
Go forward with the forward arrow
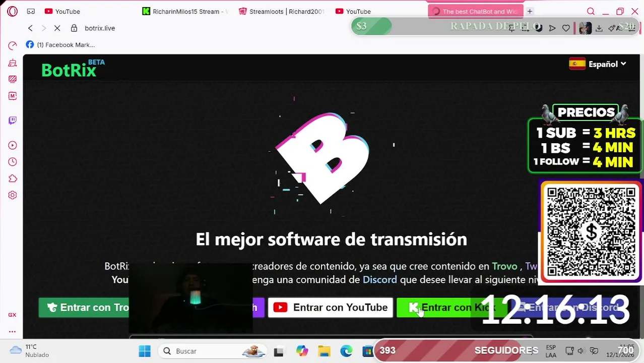[43, 28]
